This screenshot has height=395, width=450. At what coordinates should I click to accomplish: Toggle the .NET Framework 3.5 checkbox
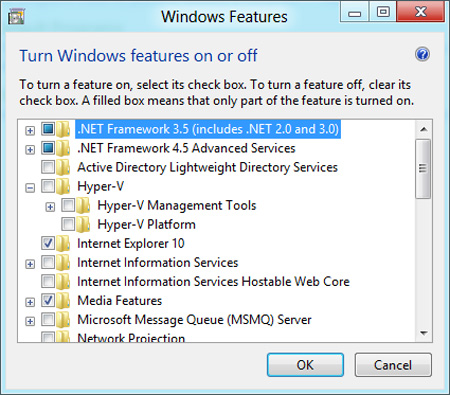pos(48,129)
